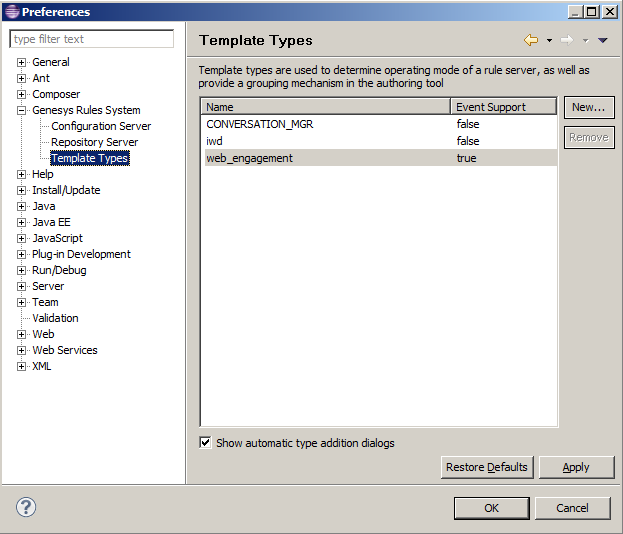The image size is (623, 534).
Task: Select Template Types preference page
Action: pyautogui.click(x=90, y=158)
